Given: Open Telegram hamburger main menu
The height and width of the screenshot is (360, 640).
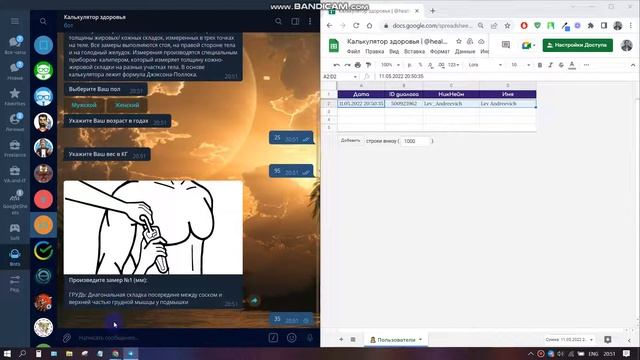Looking at the screenshot, I should pyautogui.click(x=15, y=21).
